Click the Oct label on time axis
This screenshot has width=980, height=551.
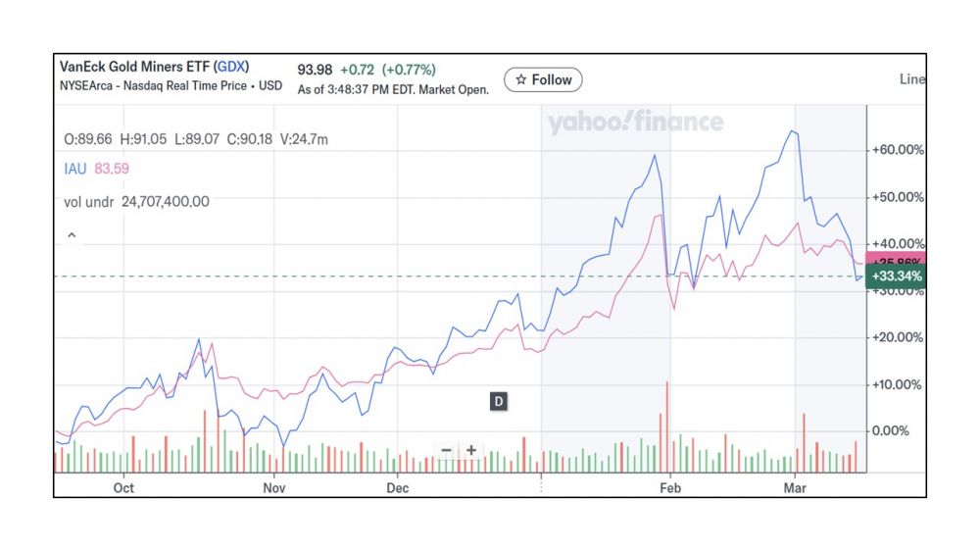(123, 486)
